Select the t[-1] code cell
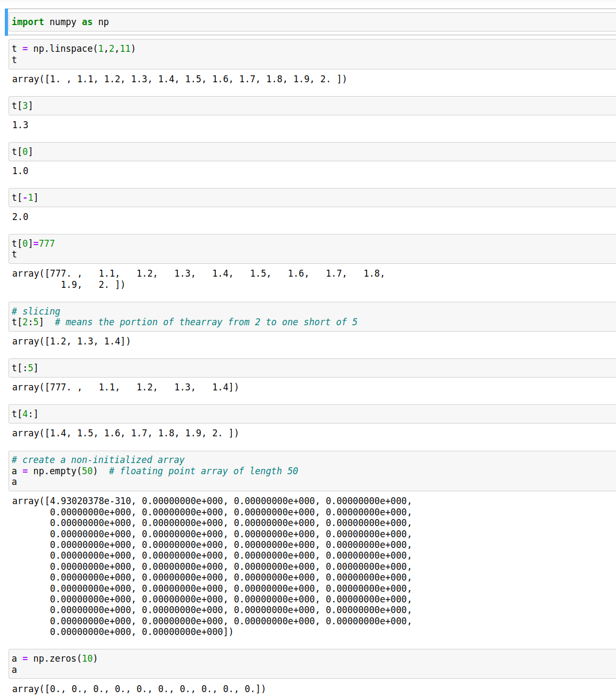Viewport: 616px width, 698px height. pos(313,198)
